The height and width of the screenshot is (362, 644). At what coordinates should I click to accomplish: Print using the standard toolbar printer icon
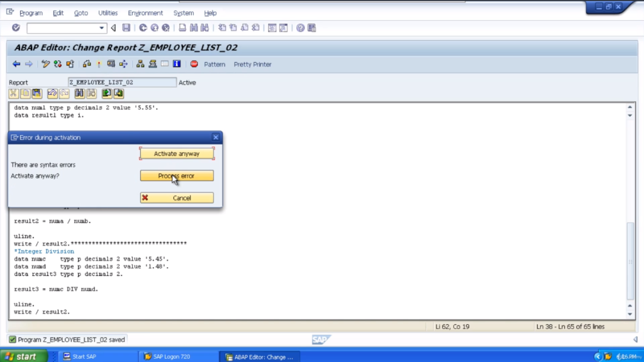tap(182, 28)
